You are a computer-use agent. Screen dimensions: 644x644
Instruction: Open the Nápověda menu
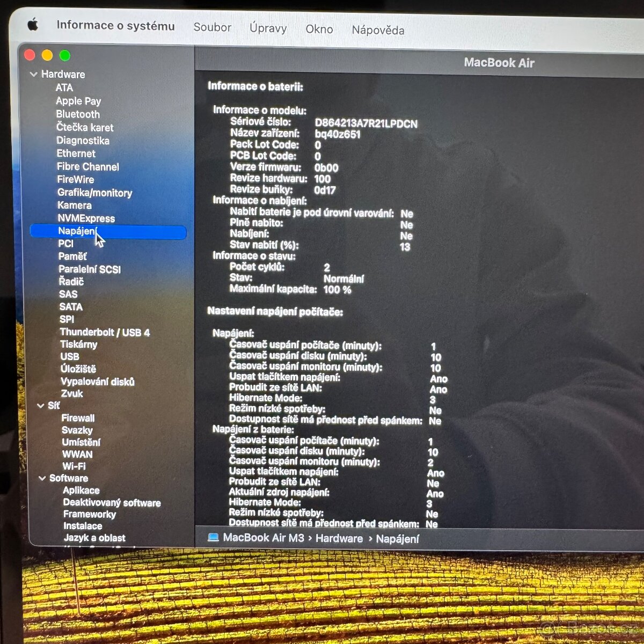pyautogui.click(x=378, y=30)
